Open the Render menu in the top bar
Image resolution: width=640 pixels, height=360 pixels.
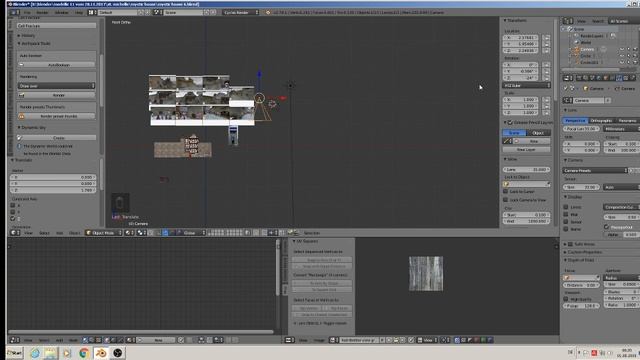point(42,13)
